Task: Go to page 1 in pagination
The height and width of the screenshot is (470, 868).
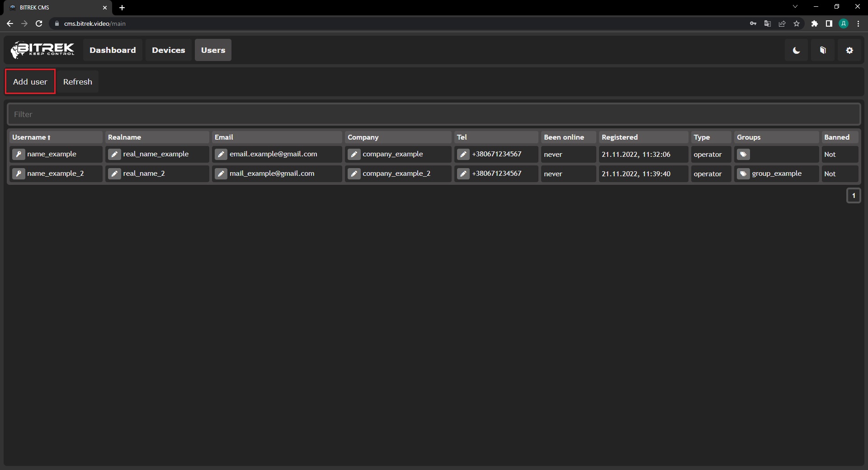Action: tap(854, 196)
